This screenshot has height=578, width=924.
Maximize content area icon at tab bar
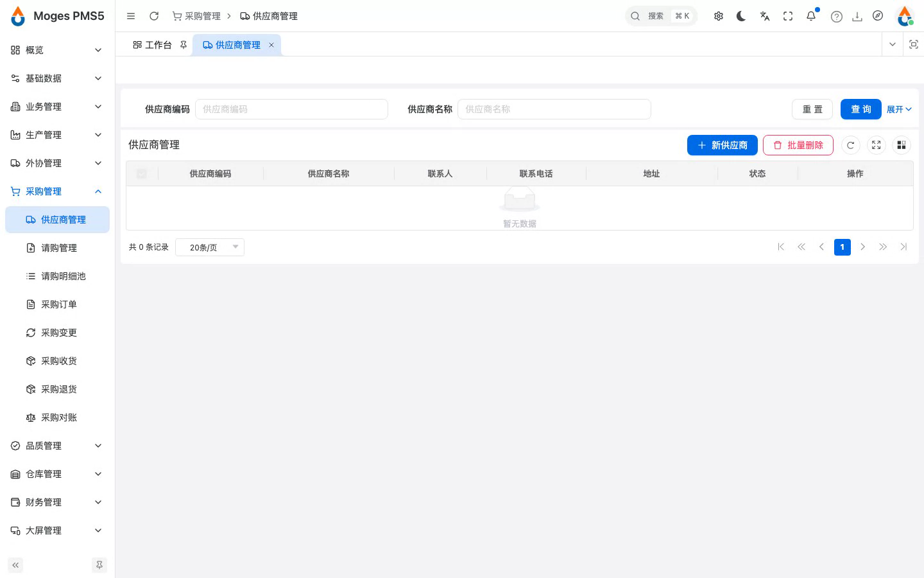pyautogui.click(x=914, y=44)
